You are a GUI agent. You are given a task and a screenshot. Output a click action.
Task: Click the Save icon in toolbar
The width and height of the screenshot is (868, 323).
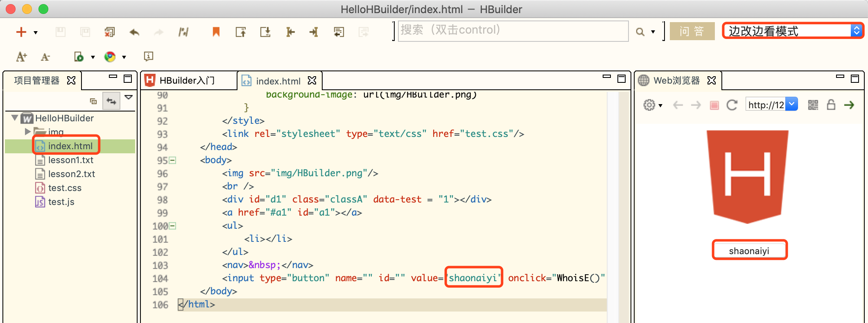61,32
